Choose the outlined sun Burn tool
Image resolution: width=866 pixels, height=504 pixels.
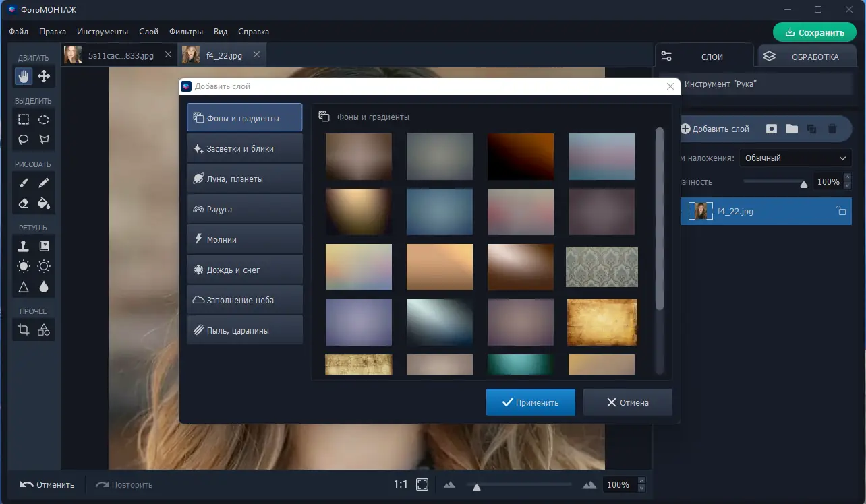click(x=44, y=266)
